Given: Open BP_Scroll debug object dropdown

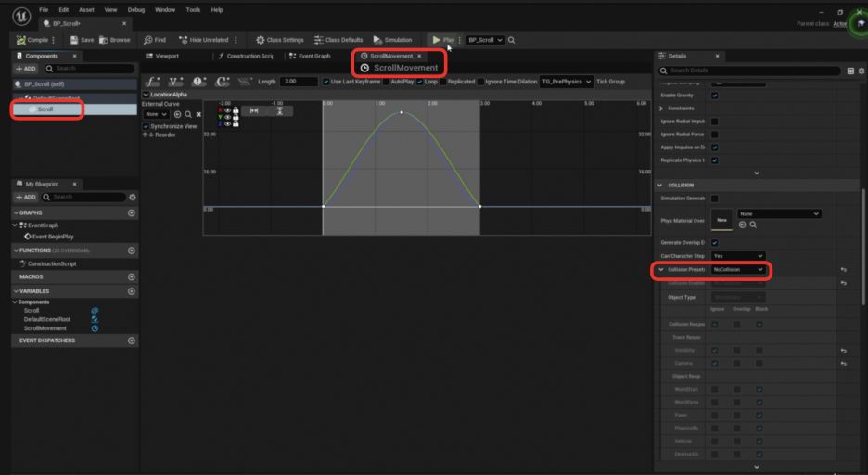Looking at the screenshot, I should 485,40.
